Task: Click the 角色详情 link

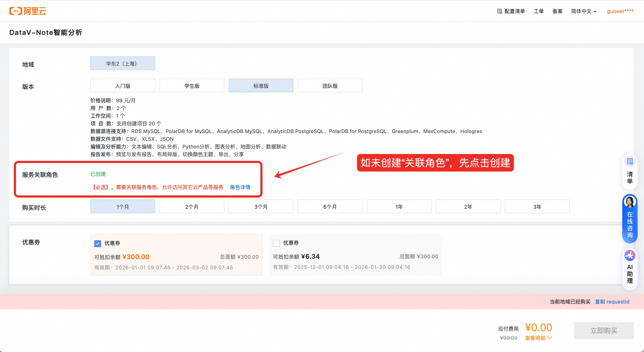Action: point(240,187)
